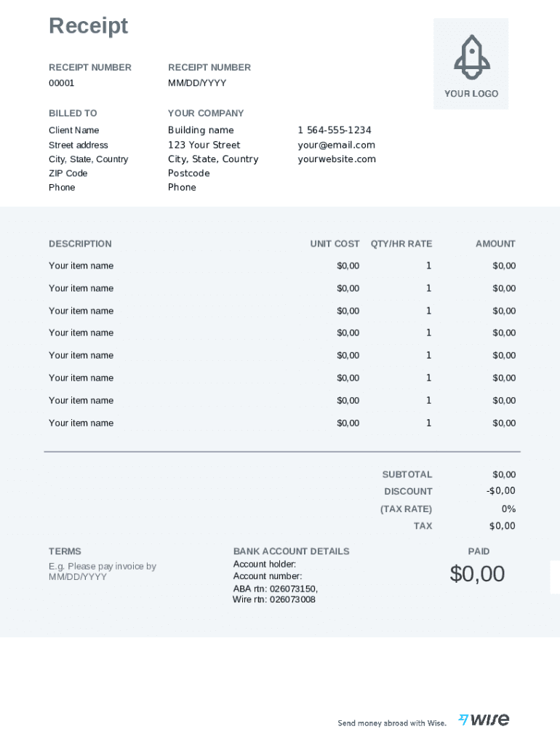Click the Account number field
This screenshot has width=560, height=745.
coord(268,576)
